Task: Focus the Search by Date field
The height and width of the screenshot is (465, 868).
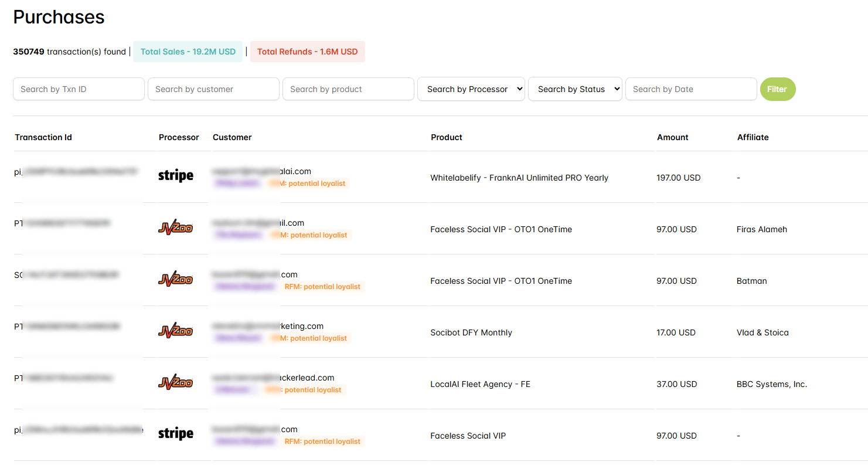Action: coord(691,89)
